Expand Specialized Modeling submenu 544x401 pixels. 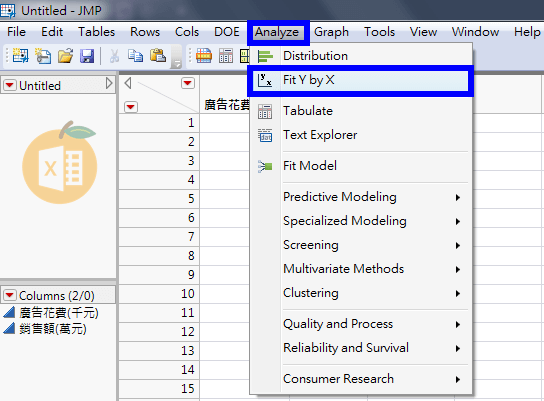click(x=361, y=221)
